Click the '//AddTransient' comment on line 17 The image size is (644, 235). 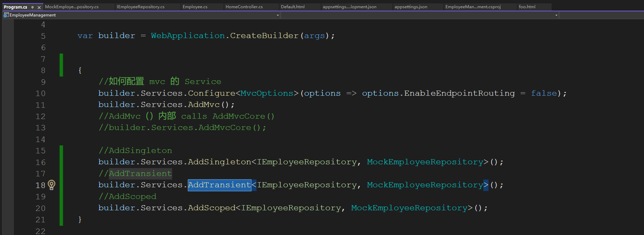135,174
